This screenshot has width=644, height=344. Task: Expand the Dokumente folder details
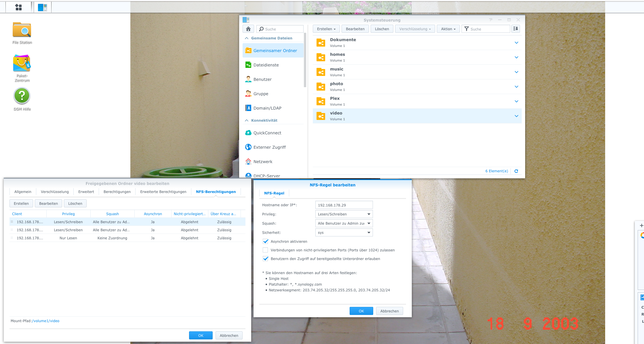pos(516,43)
